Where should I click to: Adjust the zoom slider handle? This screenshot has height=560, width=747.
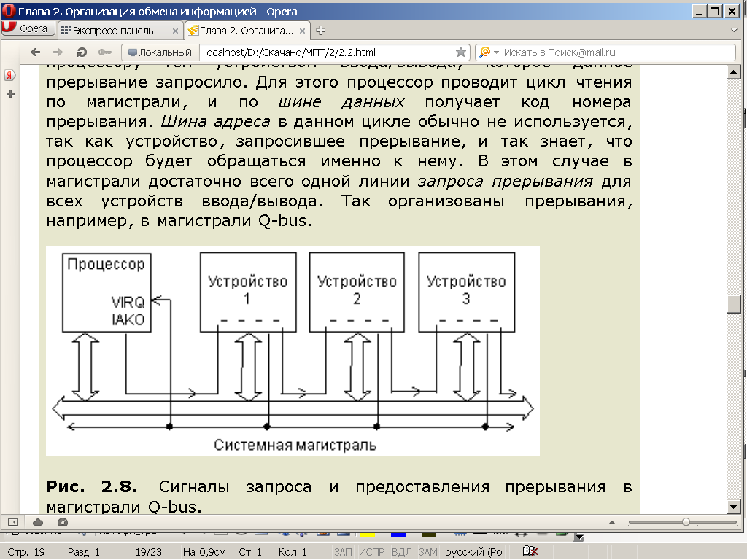coord(686,522)
